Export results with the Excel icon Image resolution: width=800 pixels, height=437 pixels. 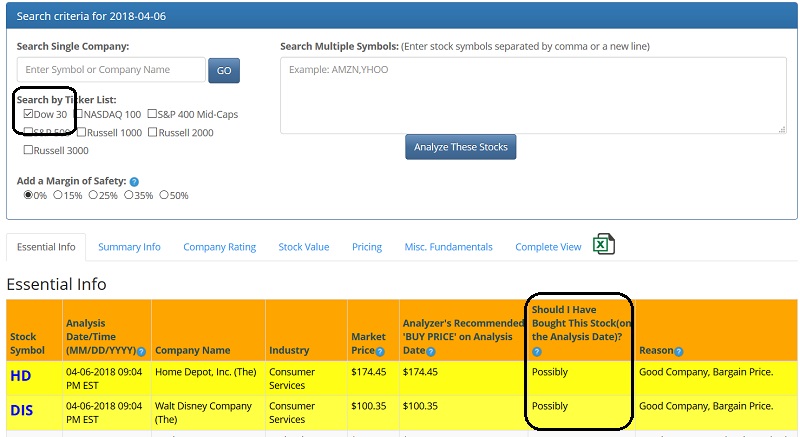click(604, 244)
